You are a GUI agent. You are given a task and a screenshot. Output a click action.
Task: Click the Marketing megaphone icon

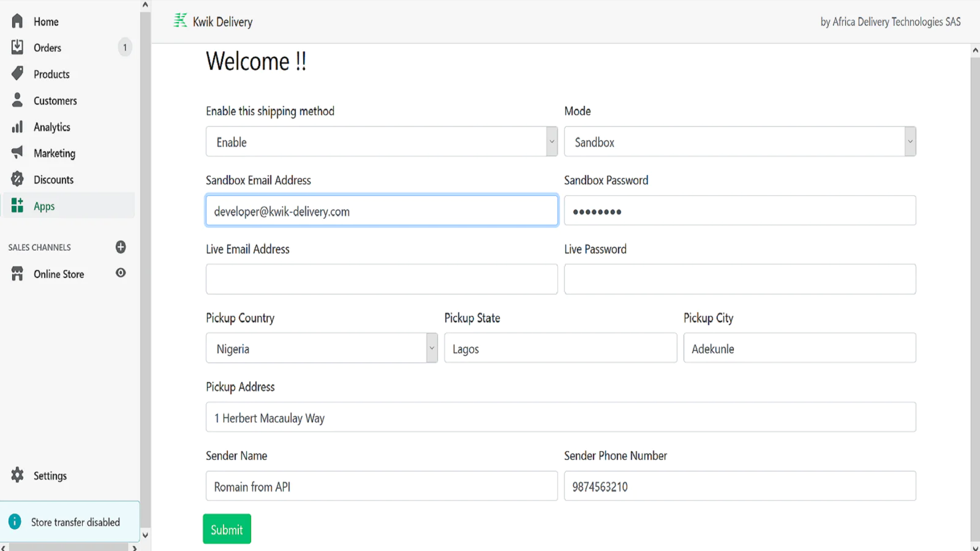click(x=17, y=152)
